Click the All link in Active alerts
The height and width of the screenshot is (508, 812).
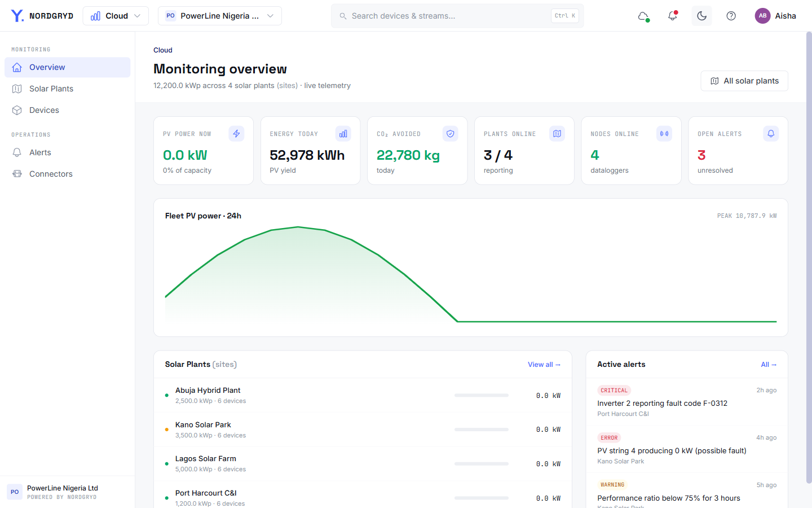coord(769,365)
